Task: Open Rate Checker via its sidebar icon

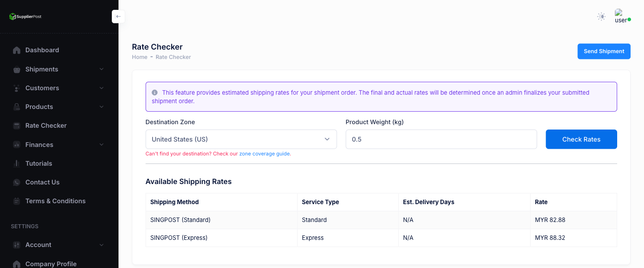Action: pyautogui.click(x=17, y=126)
